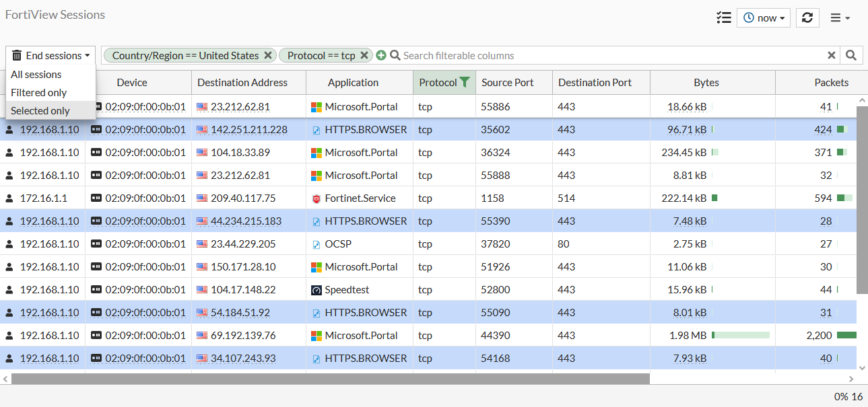Click the green plus to add a filter

click(381, 55)
